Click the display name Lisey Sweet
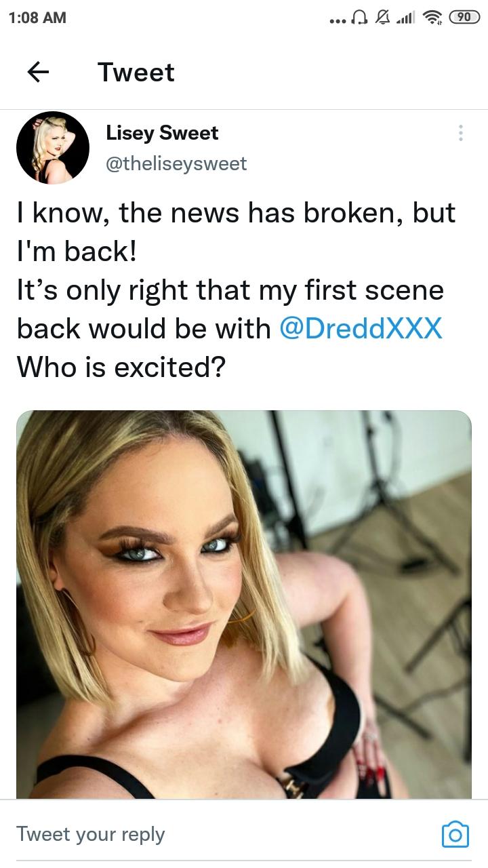This screenshot has height=868, width=488. [162, 133]
